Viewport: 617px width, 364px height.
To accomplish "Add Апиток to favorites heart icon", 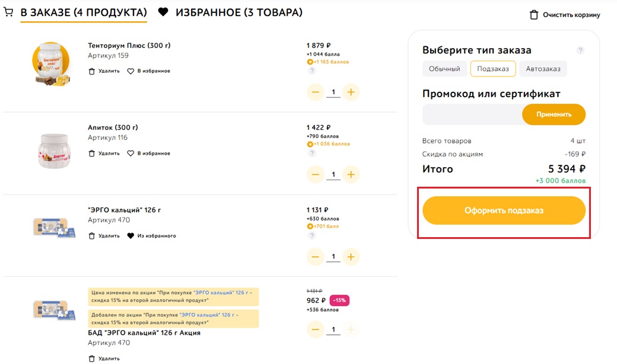I will coord(131,154).
